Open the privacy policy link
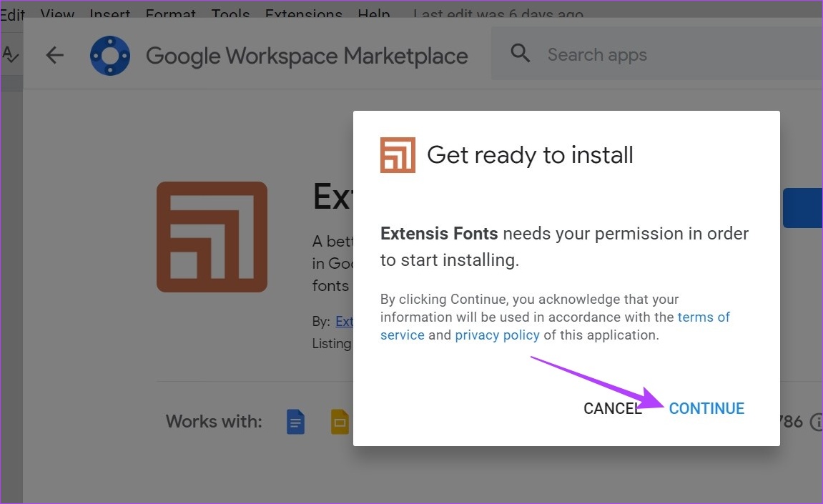The width and height of the screenshot is (823, 504). (x=496, y=335)
